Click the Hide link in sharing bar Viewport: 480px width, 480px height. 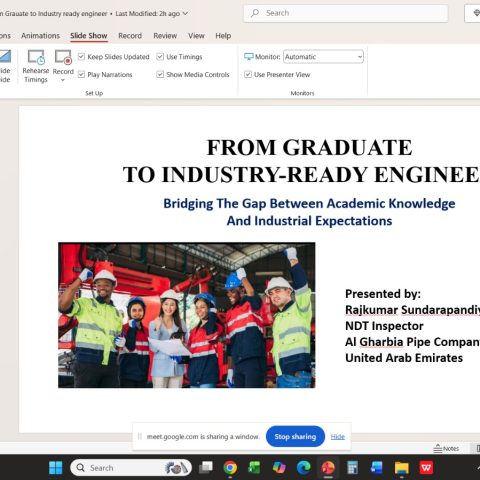point(338,437)
